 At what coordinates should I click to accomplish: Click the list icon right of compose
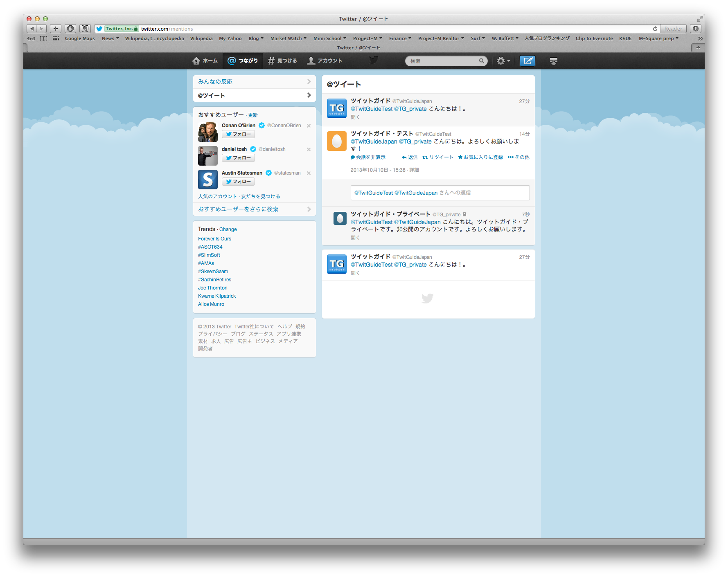[553, 61]
